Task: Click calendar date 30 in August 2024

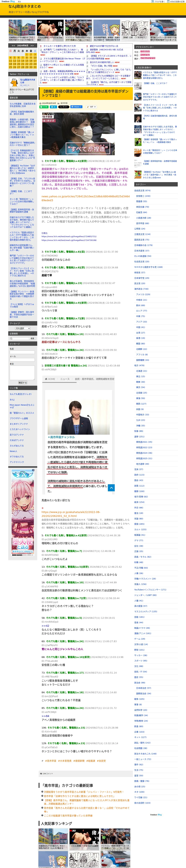Action: (x=31, y=67)
